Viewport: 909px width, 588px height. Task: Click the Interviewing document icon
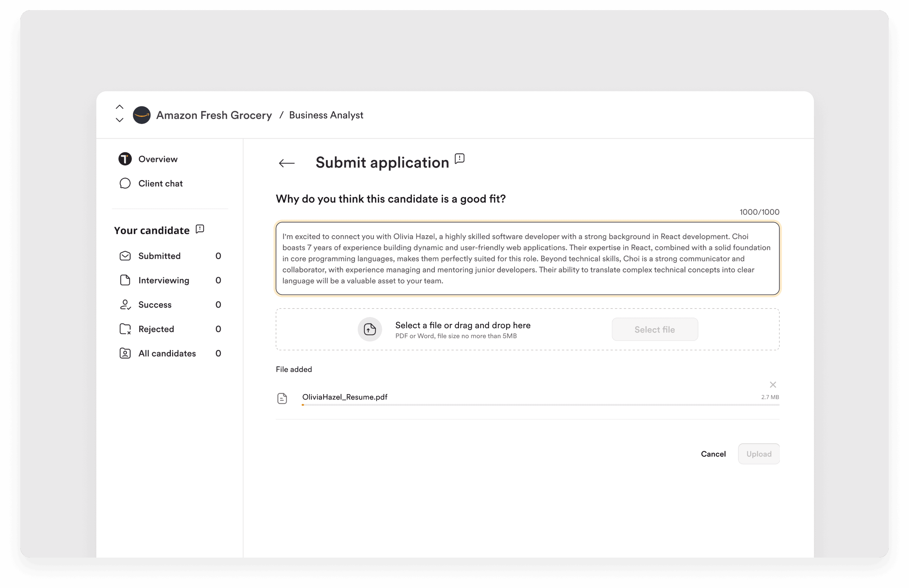point(125,280)
